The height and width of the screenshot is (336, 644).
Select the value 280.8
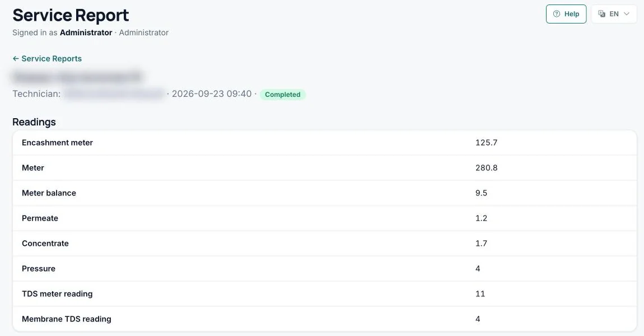486,167
